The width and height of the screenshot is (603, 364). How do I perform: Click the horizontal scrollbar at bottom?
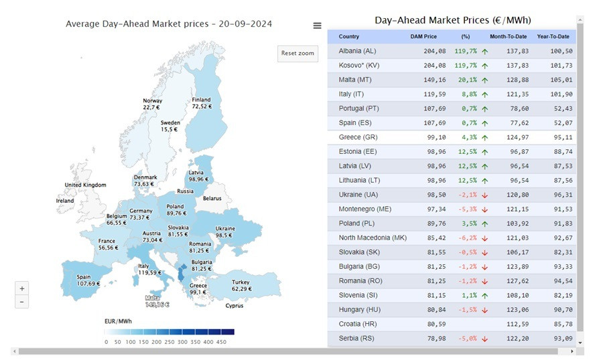(288, 351)
